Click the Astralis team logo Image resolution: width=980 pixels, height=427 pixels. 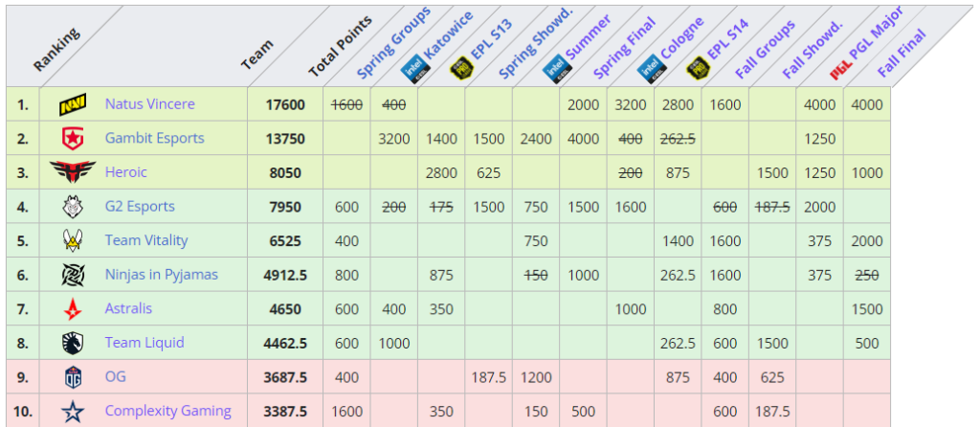tap(73, 308)
